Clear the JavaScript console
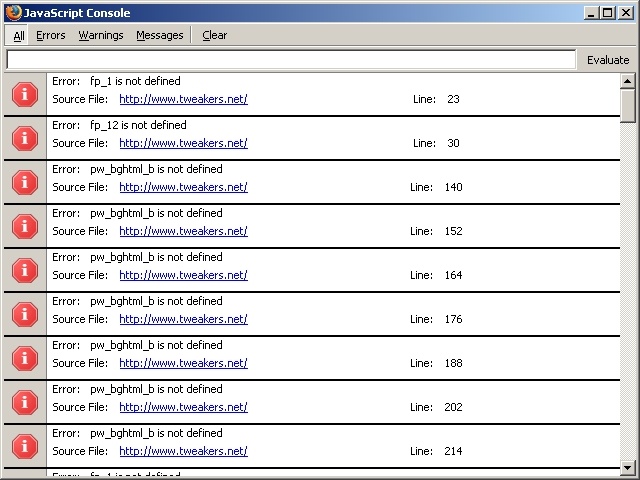The height and width of the screenshot is (480, 640). pos(215,36)
